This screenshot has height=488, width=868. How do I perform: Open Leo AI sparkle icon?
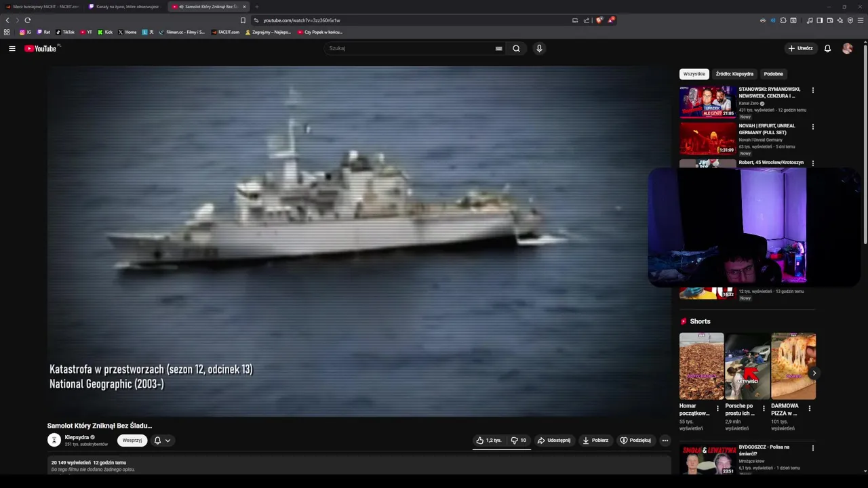840,20
